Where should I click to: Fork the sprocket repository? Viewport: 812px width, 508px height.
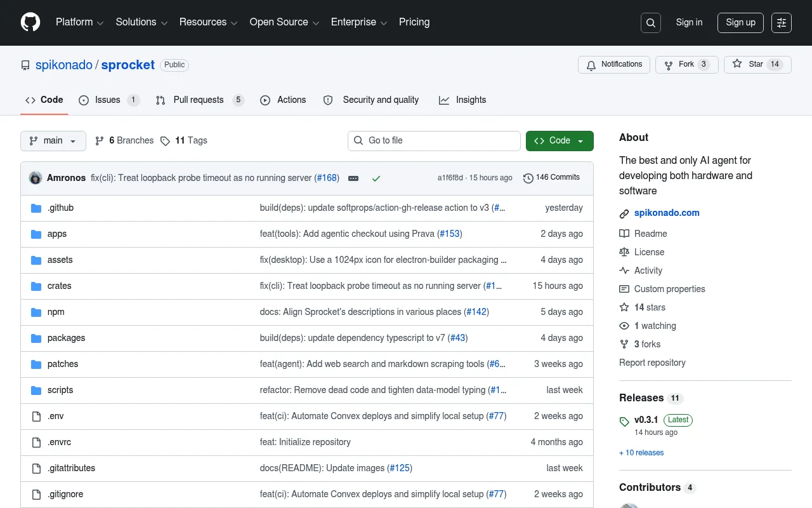click(686, 65)
